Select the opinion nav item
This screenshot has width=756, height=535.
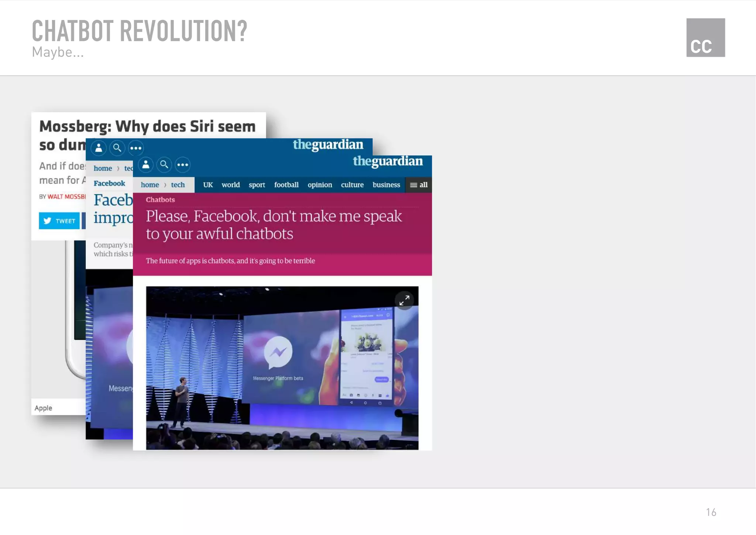pyautogui.click(x=320, y=185)
